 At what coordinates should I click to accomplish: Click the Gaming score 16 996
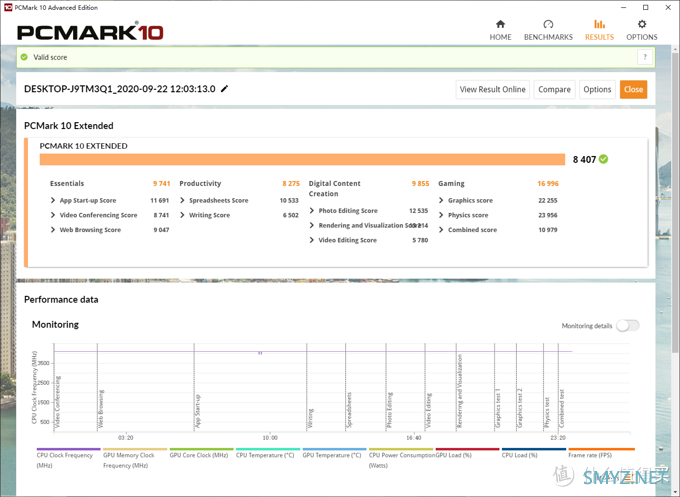click(548, 183)
